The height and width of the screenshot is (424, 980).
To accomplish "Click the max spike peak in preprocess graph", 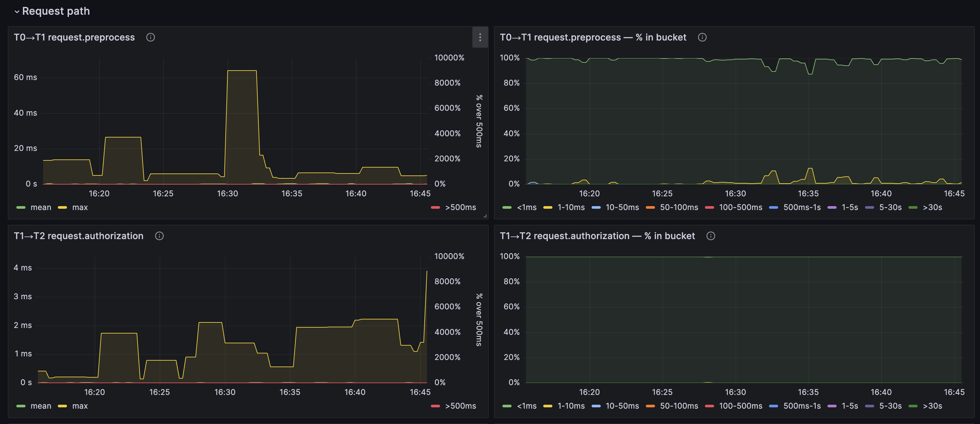I will click(242, 71).
